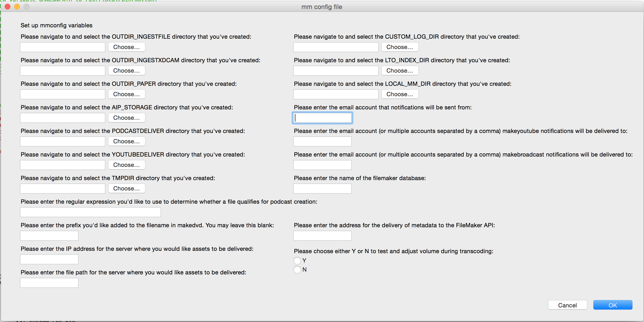Focus the podcast regular expression text field
Viewport: 644px width, 322px height.
[90, 212]
